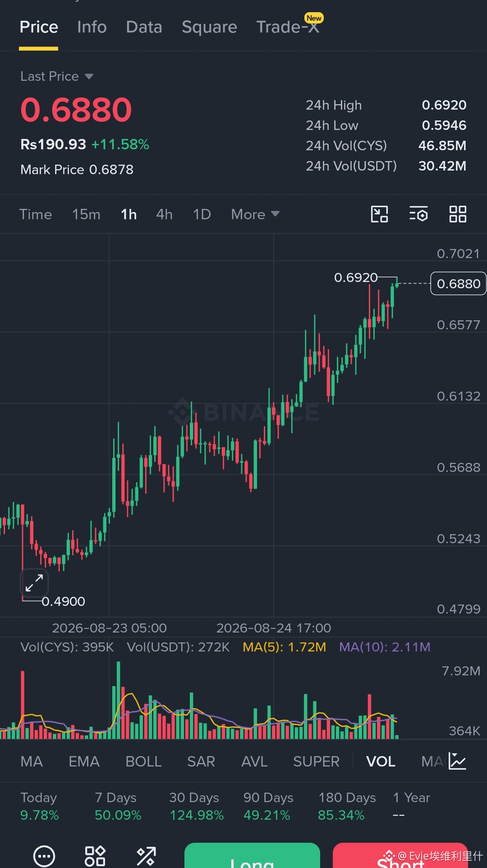Tap the 90 Days 49.21% stat

pos(268,806)
